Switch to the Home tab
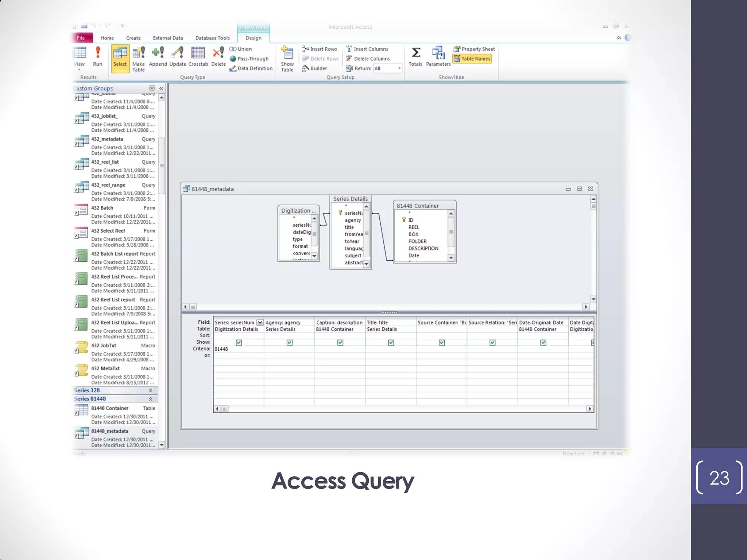The image size is (747, 560). [x=107, y=38]
